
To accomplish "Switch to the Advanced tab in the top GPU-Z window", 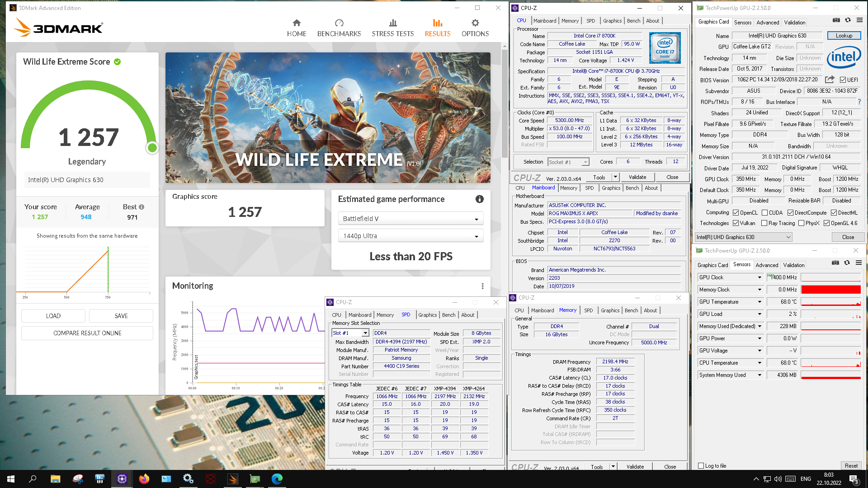I will pyautogui.click(x=768, y=23).
